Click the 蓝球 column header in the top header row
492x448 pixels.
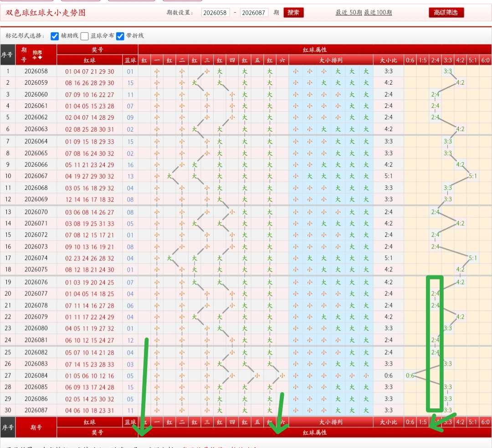(130, 60)
